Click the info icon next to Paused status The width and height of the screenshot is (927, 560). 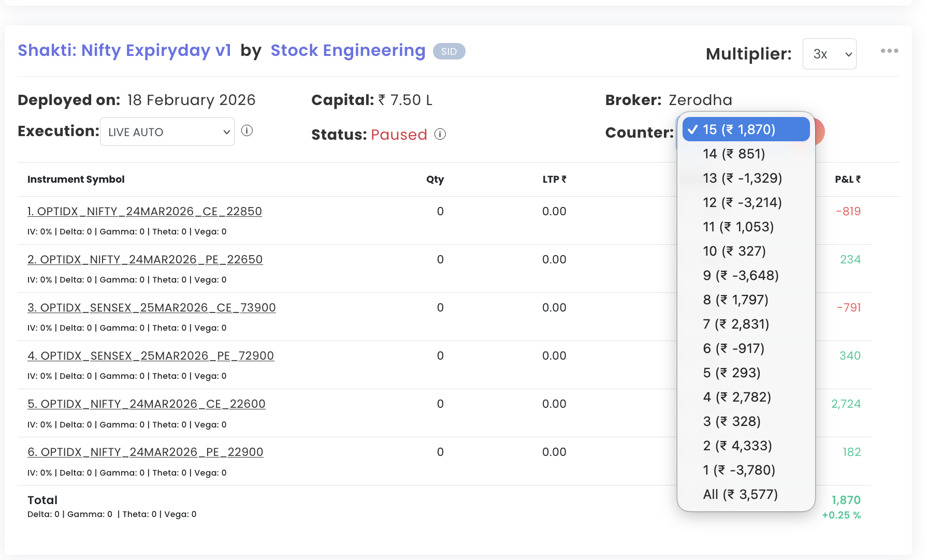440,135
